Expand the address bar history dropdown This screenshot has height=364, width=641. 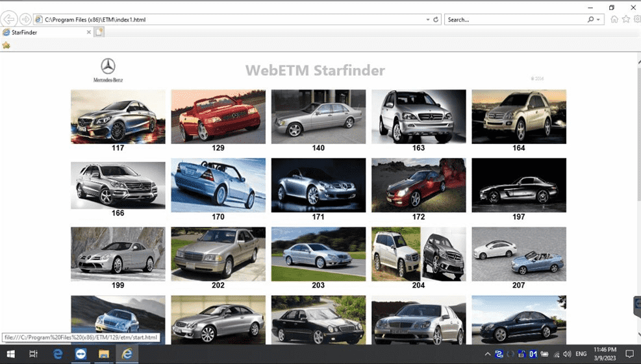tap(427, 19)
